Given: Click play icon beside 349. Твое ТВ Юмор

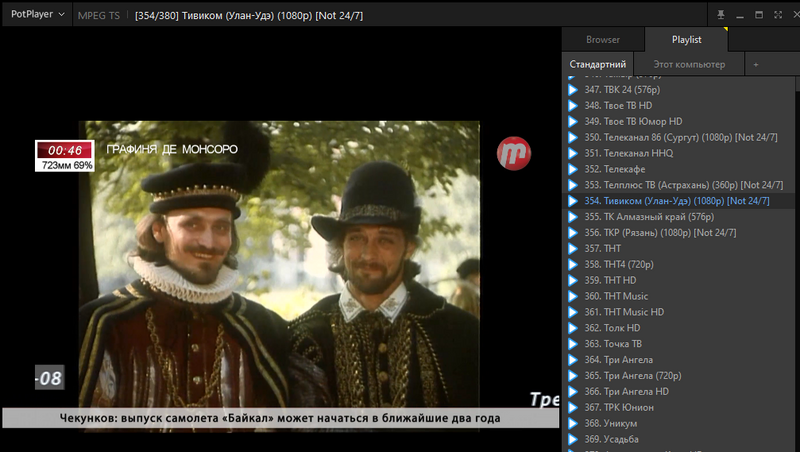Looking at the screenshot, I should [573, 121].
